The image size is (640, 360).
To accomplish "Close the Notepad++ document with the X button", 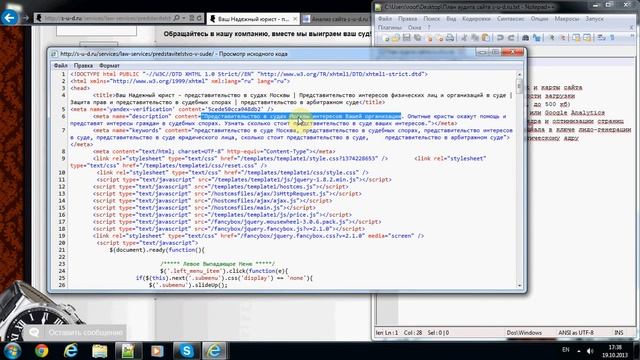I will [x=631, y=27].
